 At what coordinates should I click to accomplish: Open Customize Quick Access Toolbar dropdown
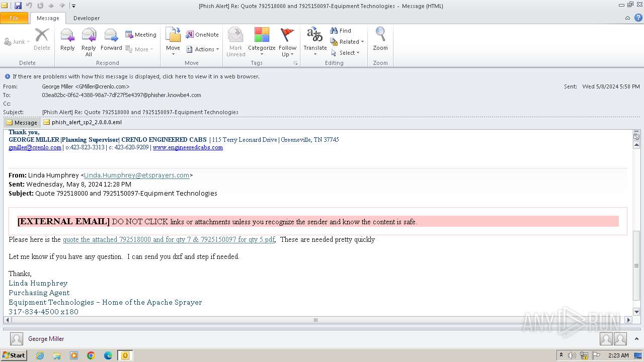[x=73, y=6]
